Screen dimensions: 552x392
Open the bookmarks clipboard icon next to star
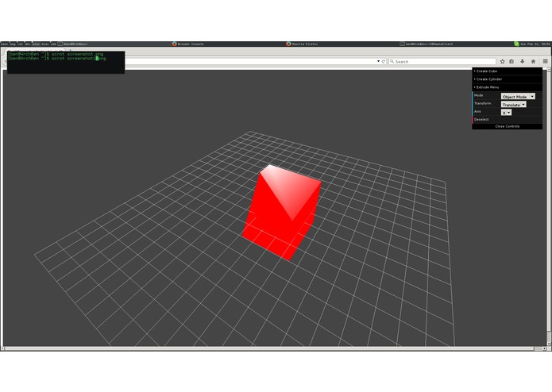[x=511, y=62]
